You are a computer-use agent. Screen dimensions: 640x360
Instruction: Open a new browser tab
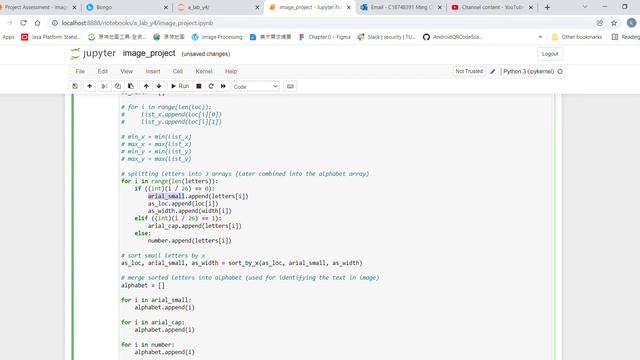click(547, 7)
